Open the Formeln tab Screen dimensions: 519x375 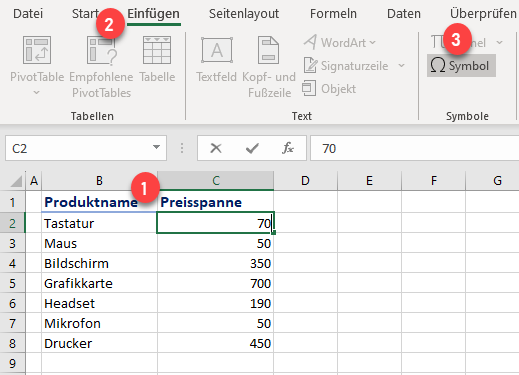(333, 14)
